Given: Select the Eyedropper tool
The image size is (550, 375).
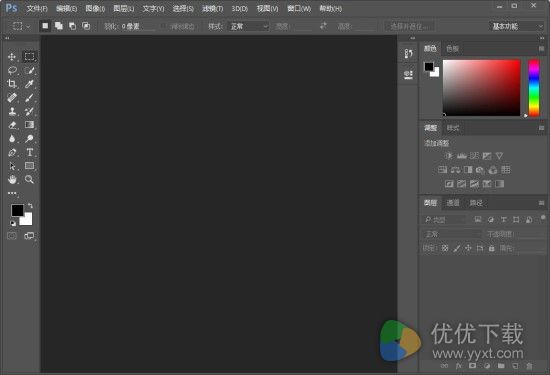Looking at the screenshot, I should (29, 84).
